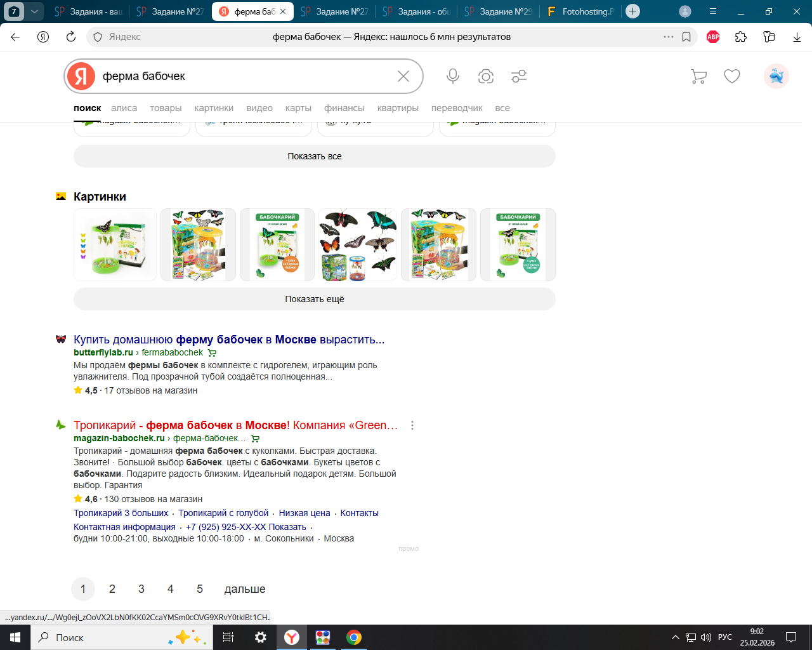Viewport: 812px width, 650px height.
Task: Click the site protection shield icon in address bar
Action: pyautogui.click(x=98, y=37)
